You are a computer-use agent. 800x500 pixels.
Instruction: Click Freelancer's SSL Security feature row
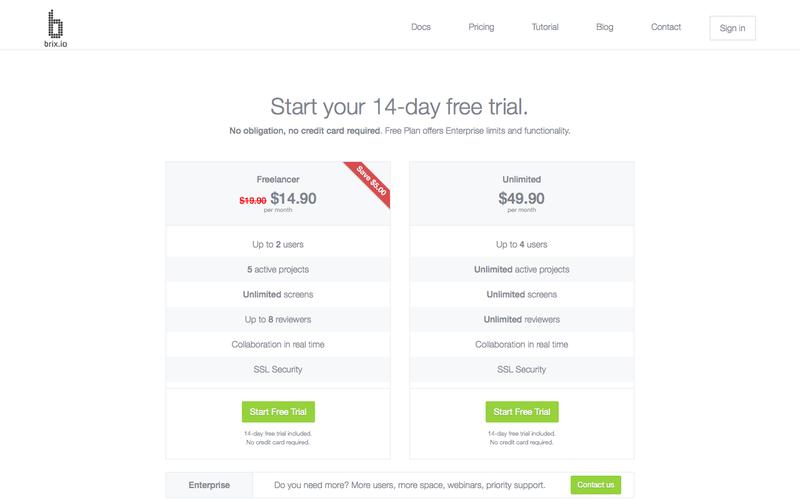point(278,370)
